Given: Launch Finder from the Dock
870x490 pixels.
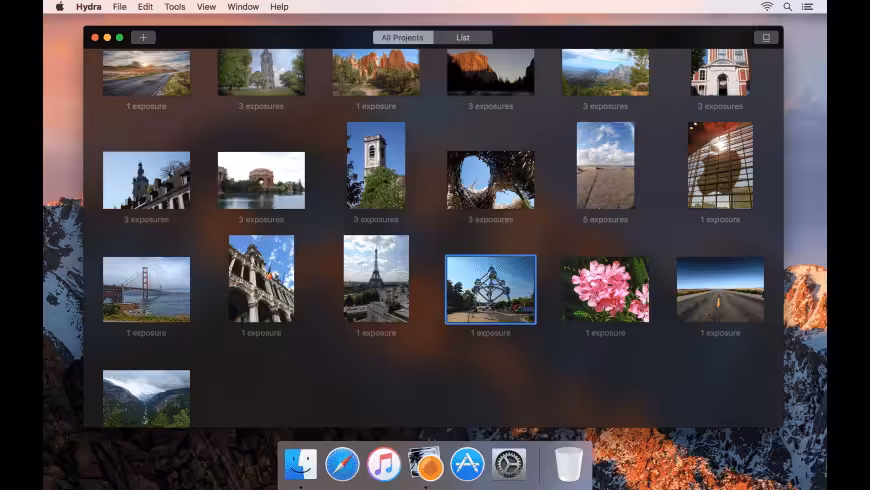Looking at the screenshot, I should [x=301, y=464].
